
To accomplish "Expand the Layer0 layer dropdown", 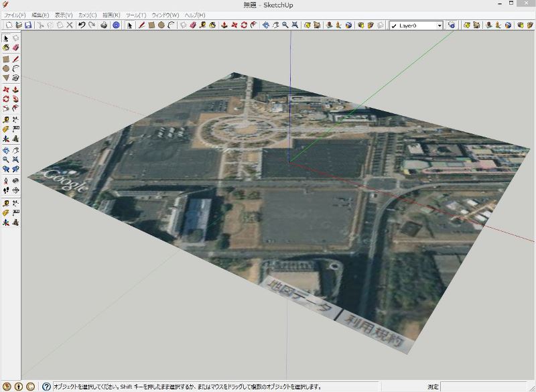I will click(440, 25).
